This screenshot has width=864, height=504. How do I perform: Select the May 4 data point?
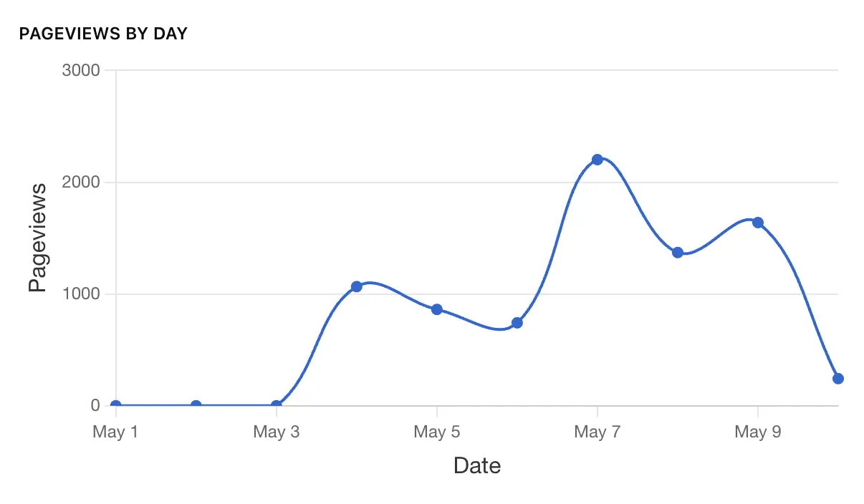357,286
